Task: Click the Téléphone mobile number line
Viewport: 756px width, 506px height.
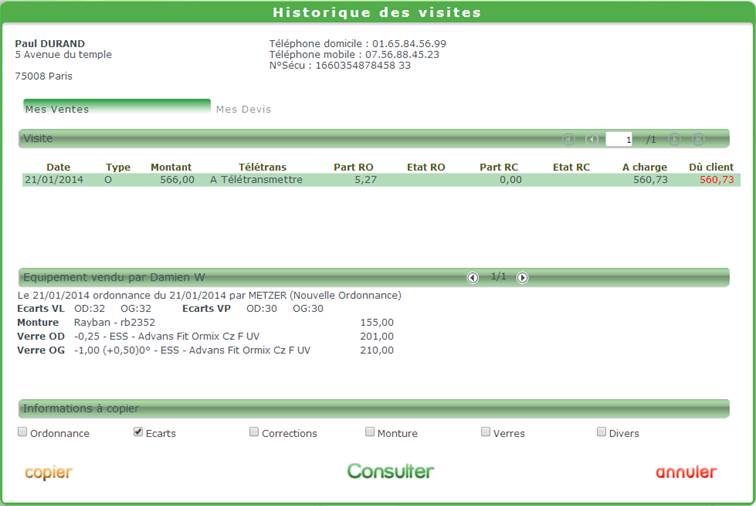Action: (354, 55)
